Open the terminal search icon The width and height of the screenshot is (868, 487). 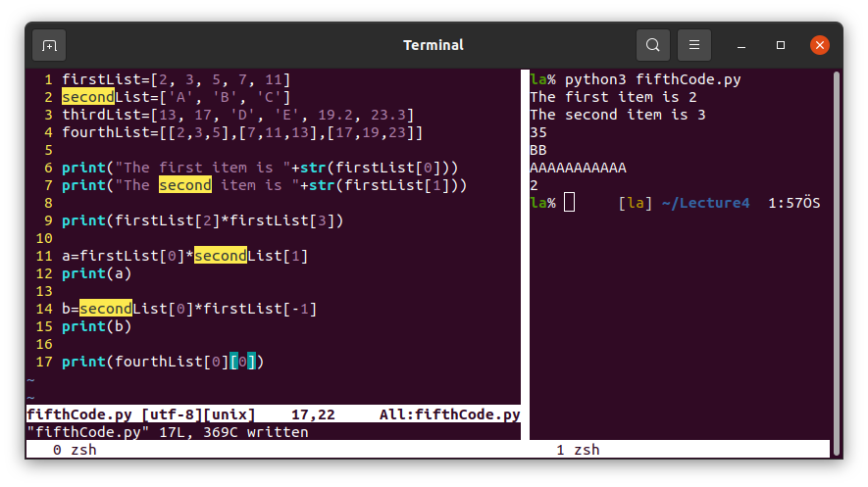click(652, 45)
